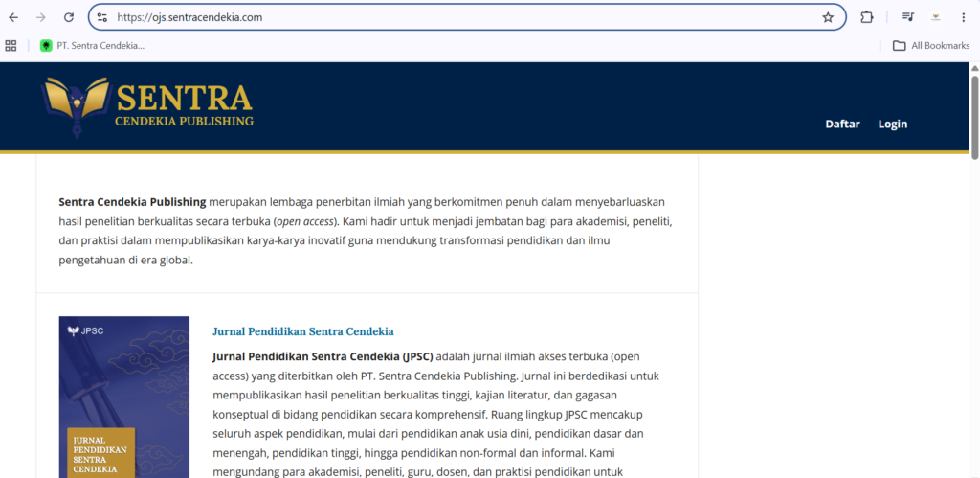This screenshot has height=478, width=980.
Task: Click the bold text 'Sentra Cendekia Publishing'
Action: [x=132, y=202]
